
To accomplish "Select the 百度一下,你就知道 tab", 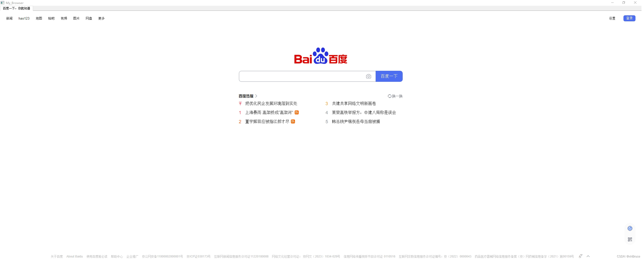I will 17,9.
